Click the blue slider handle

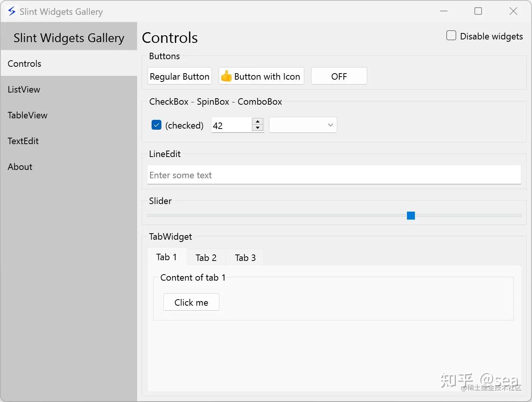pos(411,216)
